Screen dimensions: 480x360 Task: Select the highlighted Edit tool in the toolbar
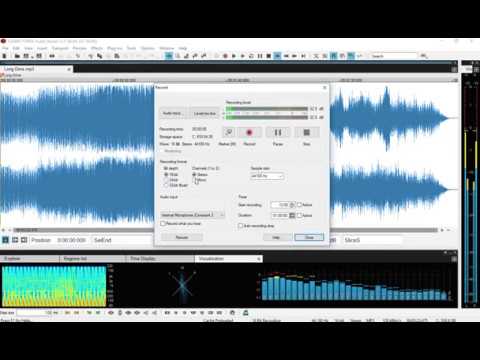click(x=169, y=56)
